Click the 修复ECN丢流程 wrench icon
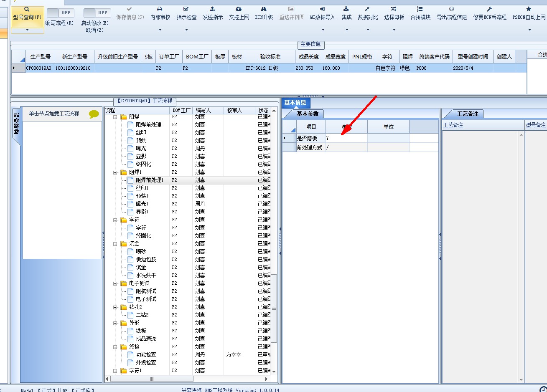The height and width of the screenshot is (392, 547). point(489,9)
